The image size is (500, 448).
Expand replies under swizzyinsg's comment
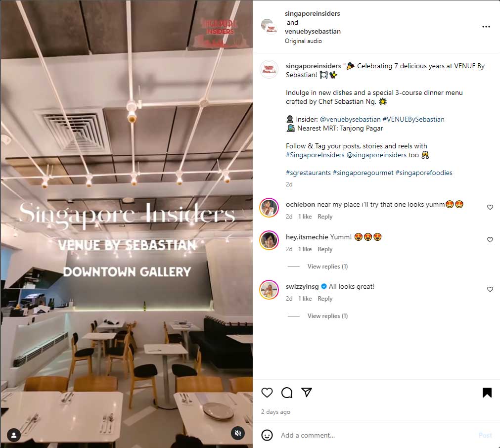[327, 315]
